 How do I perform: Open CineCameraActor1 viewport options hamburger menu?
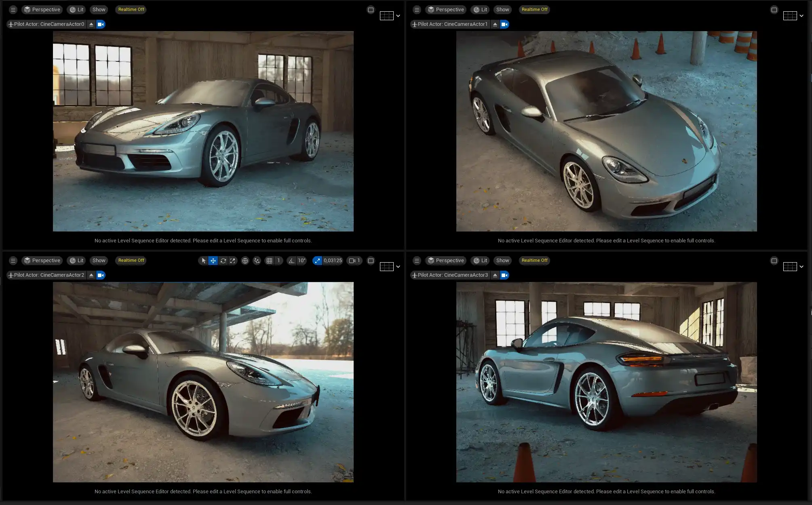417,10
